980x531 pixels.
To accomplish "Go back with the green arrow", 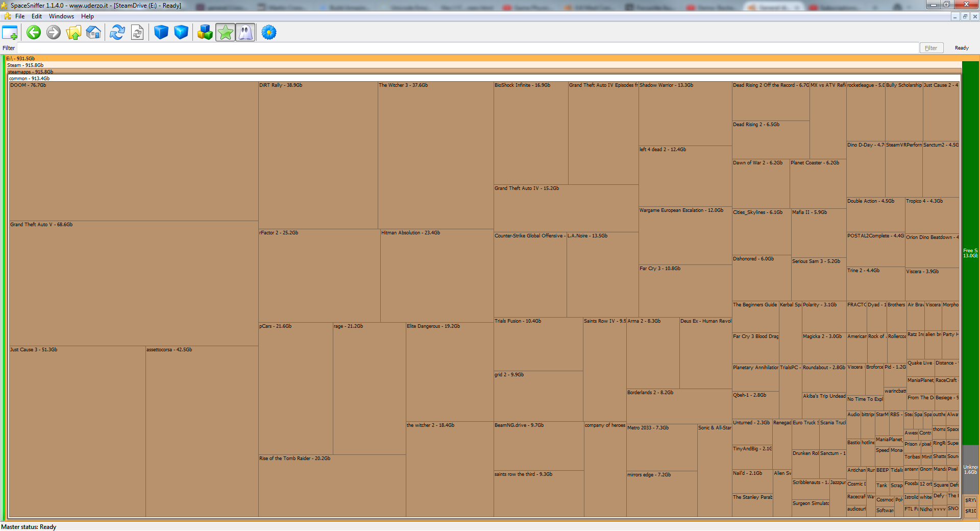I will 34,33.
